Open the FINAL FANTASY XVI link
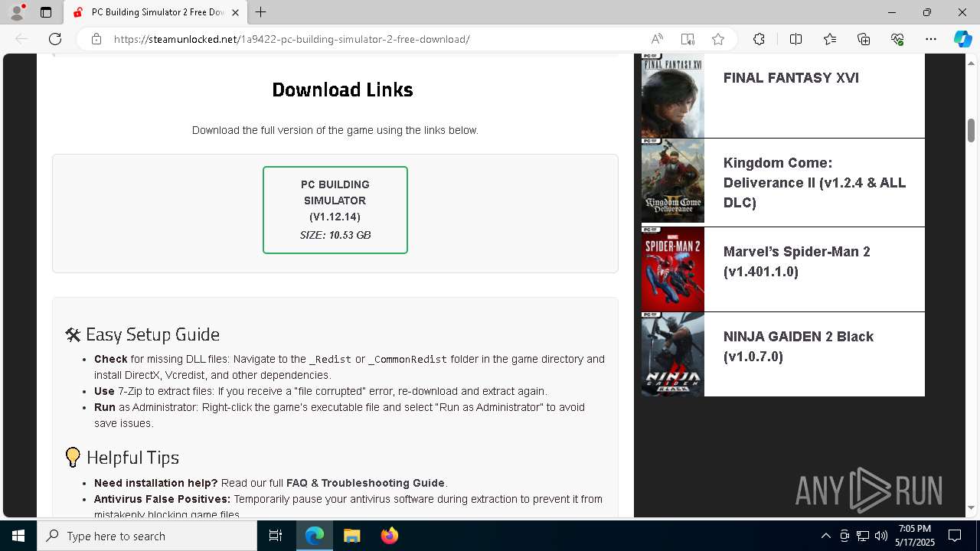 (x=791, y=78)
